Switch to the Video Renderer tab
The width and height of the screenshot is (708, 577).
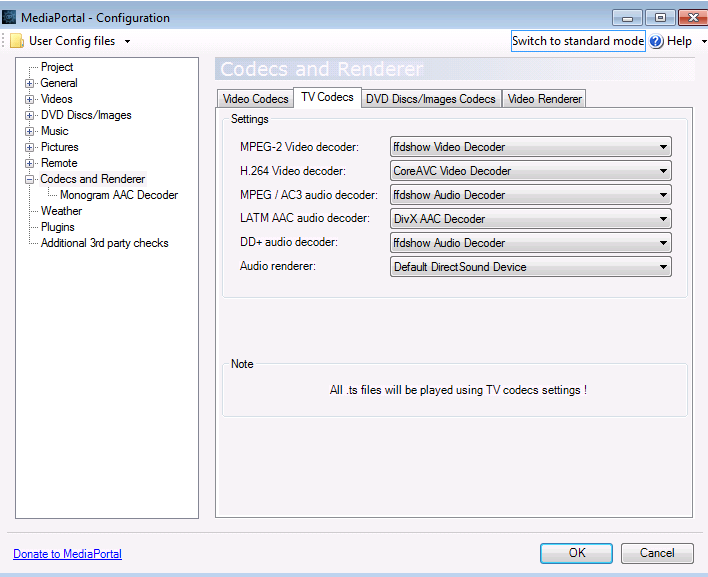pos(544,99)
